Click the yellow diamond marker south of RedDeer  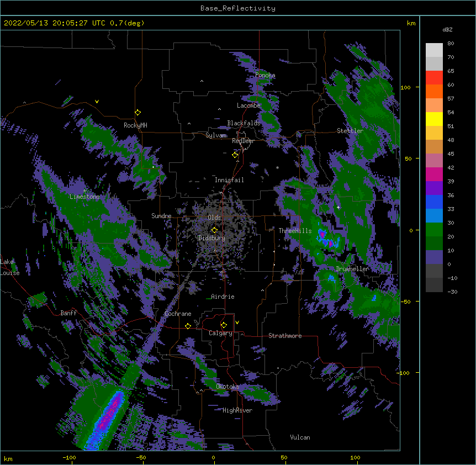click(235, 155)
